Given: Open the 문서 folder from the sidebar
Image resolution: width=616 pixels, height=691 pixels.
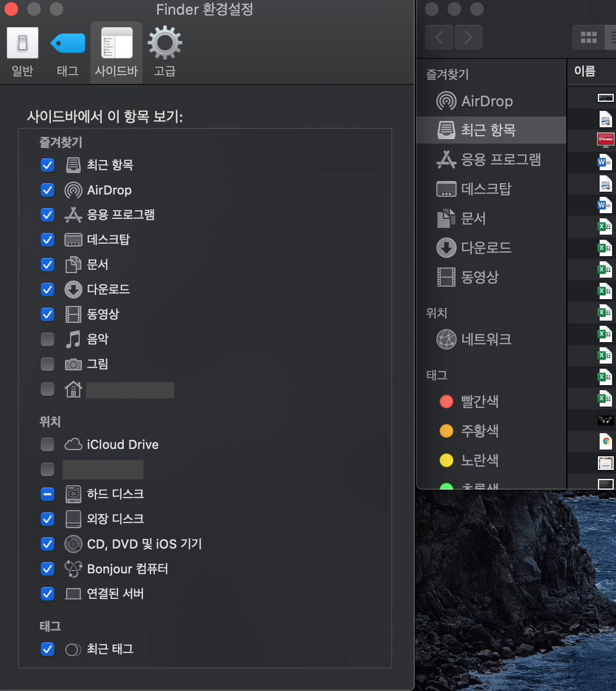Looking at the screenshot, I should tap(471, 219).
